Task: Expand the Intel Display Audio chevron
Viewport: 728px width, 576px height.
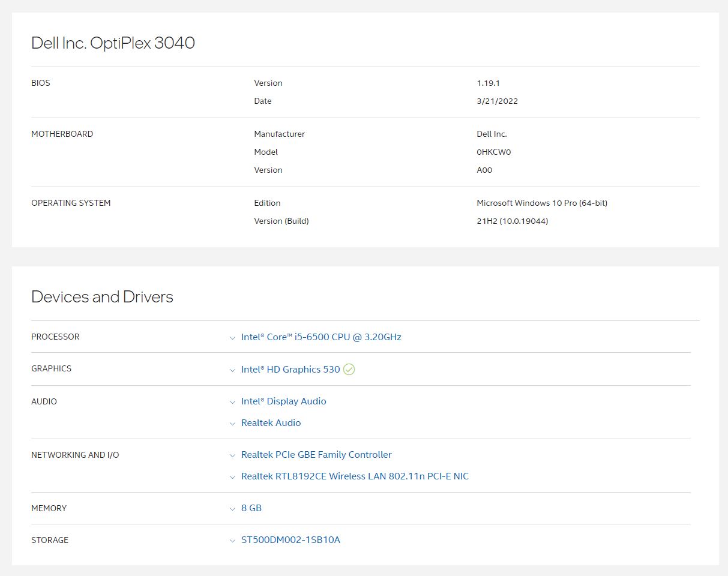Action: (x=232, y=402)
